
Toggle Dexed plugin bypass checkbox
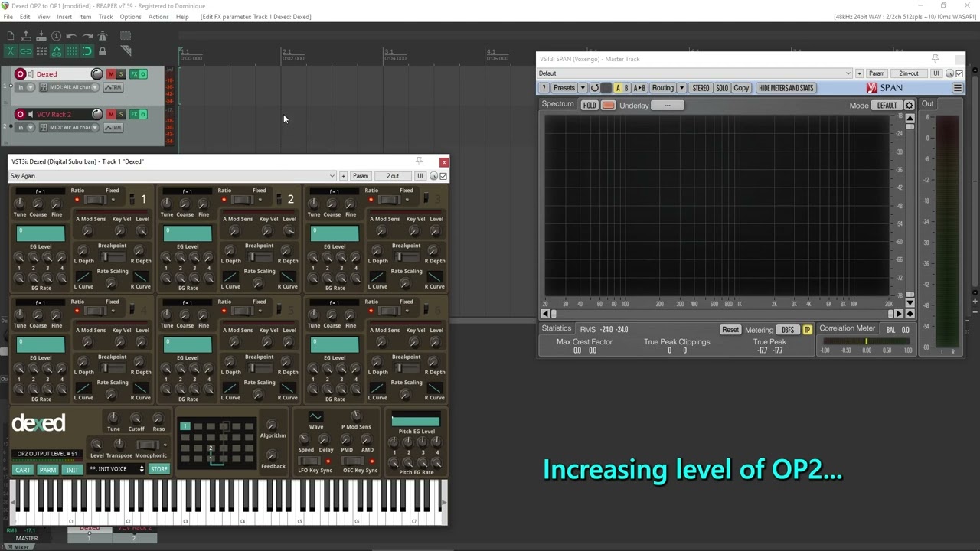[x=443, y=176]
